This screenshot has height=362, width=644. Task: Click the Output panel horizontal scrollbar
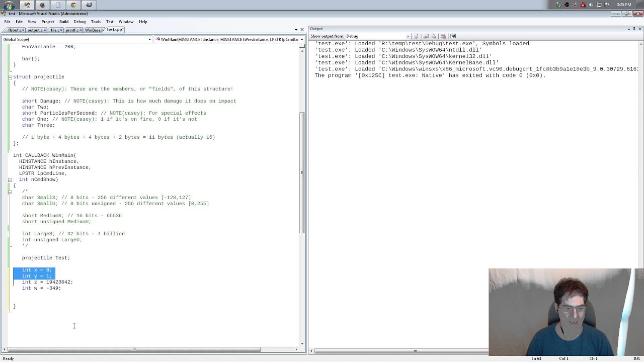point(415,351)
